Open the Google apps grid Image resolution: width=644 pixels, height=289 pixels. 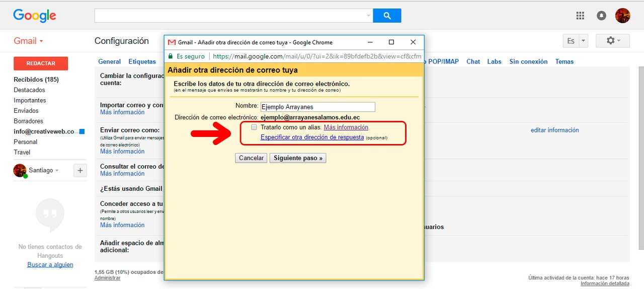point(580,16)
